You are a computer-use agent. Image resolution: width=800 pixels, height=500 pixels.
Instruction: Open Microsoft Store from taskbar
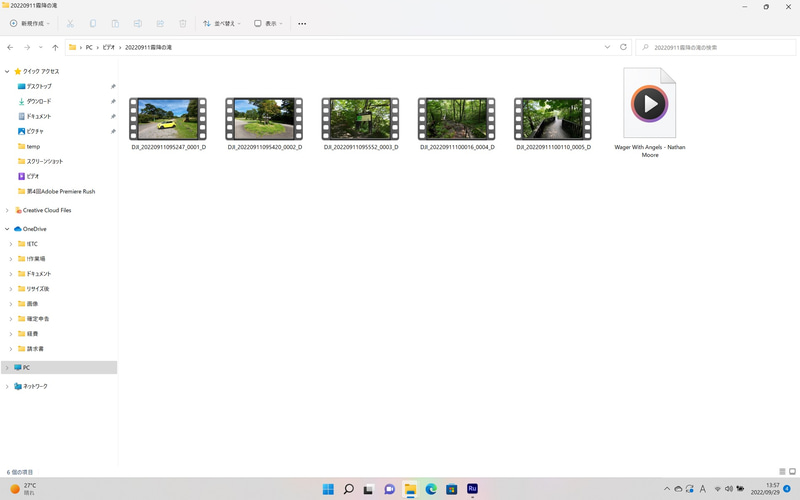[452, 489]
